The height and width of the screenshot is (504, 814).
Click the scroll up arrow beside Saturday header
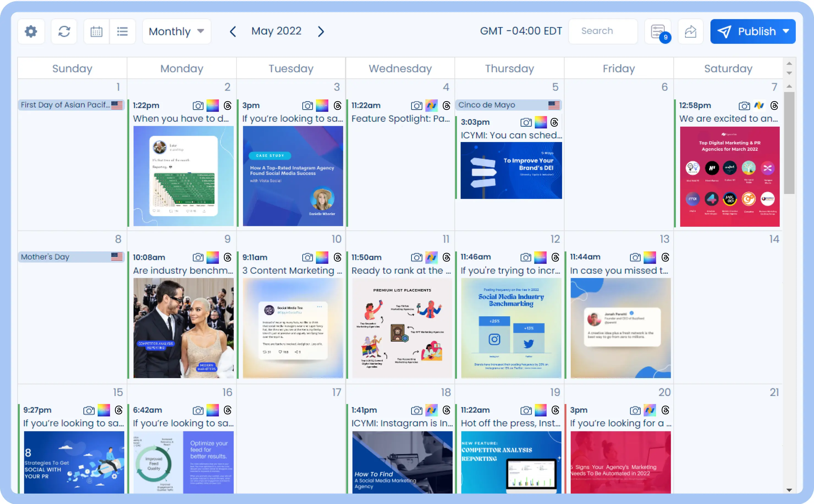789,63
